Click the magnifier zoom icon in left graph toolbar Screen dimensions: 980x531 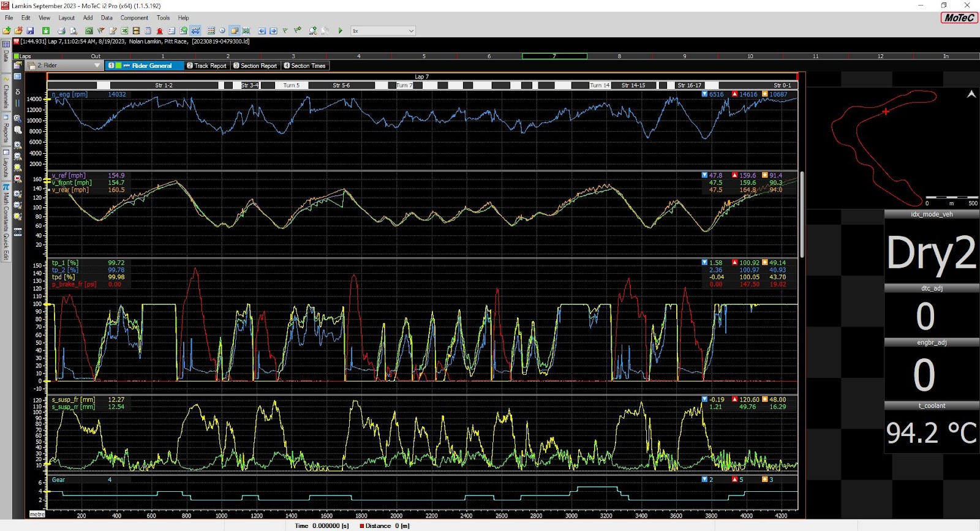pos(18,118)
